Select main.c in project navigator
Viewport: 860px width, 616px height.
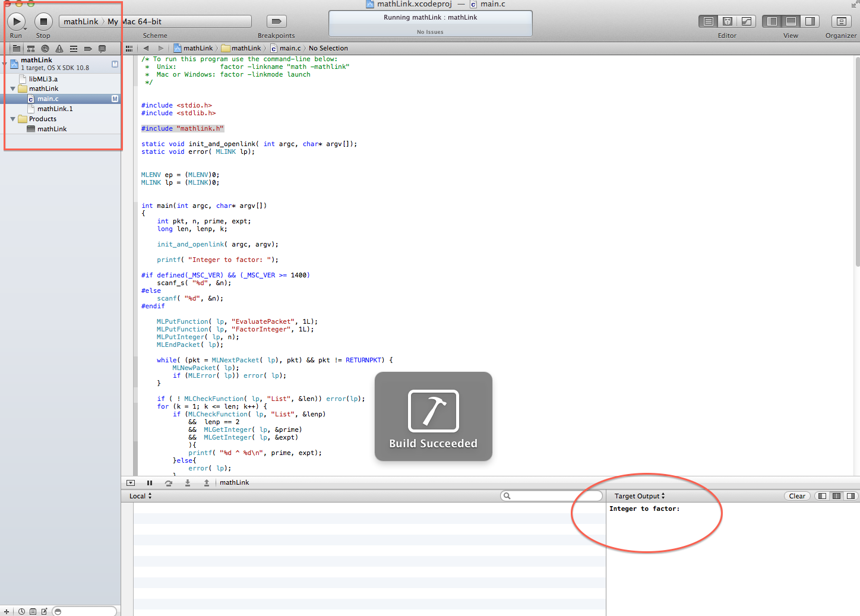click(x=61, y=99)
